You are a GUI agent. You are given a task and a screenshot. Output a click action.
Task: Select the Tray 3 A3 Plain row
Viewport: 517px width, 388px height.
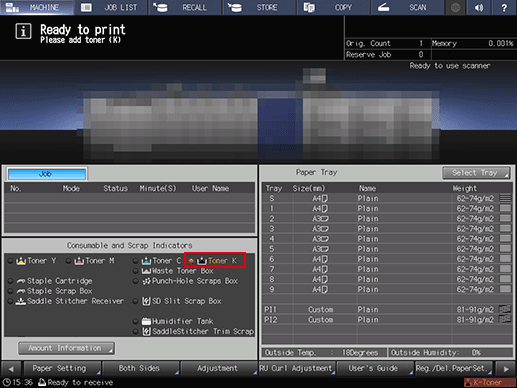[387, 229]
